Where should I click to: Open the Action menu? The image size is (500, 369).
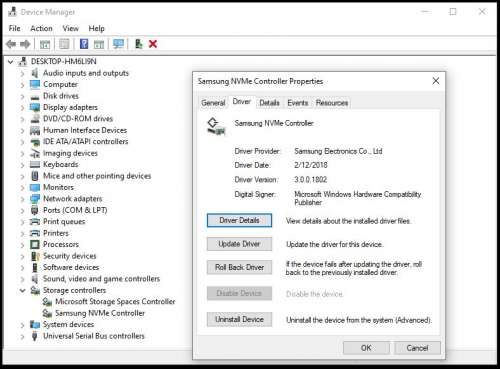[41, 28]
